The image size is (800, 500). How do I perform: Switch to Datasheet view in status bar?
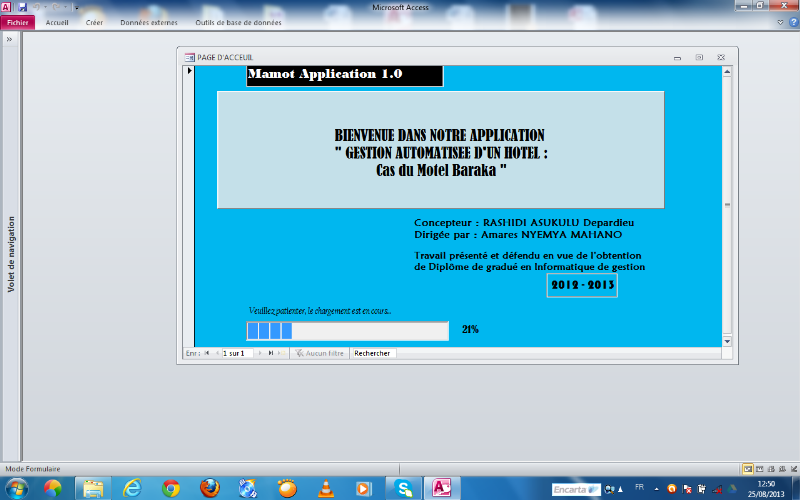[x=759, y=469]
